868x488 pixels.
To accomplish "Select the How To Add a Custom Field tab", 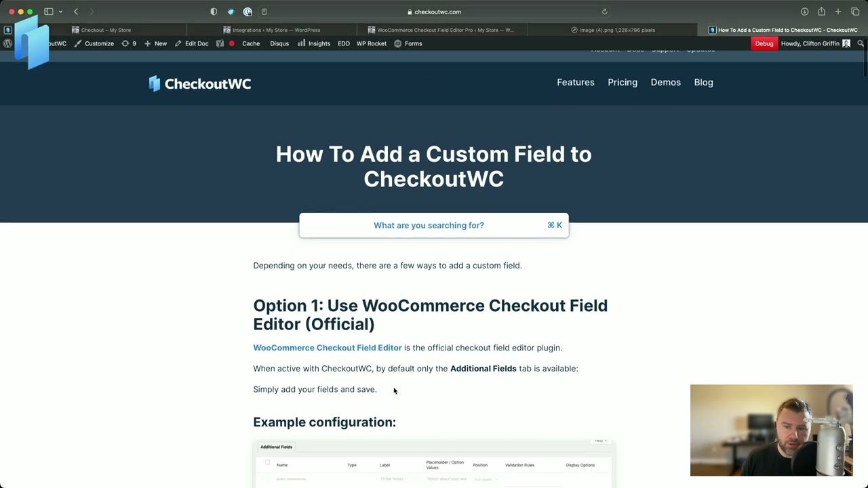I will pos(783,30).
